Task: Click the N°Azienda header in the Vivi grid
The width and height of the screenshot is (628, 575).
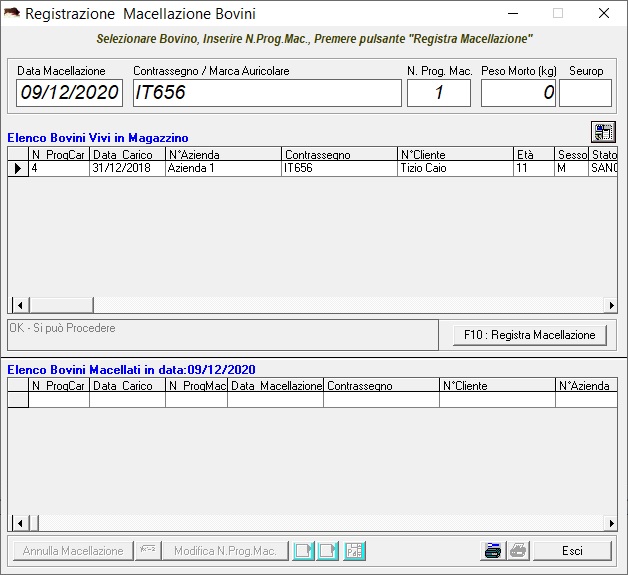Action: pyautogui.click(x=223, y=155)
